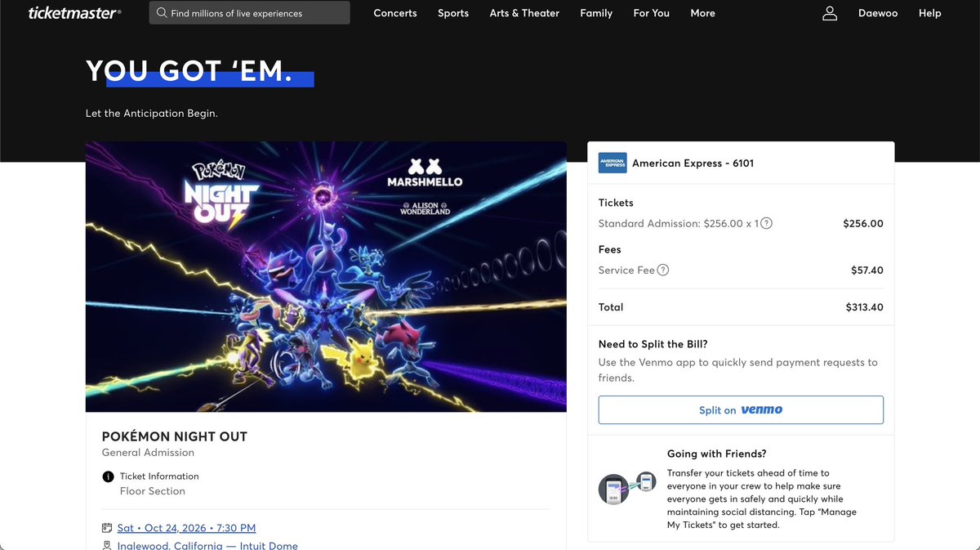Open the More menu
This screenshot has height=550, width=980.
tap(702, 13)
